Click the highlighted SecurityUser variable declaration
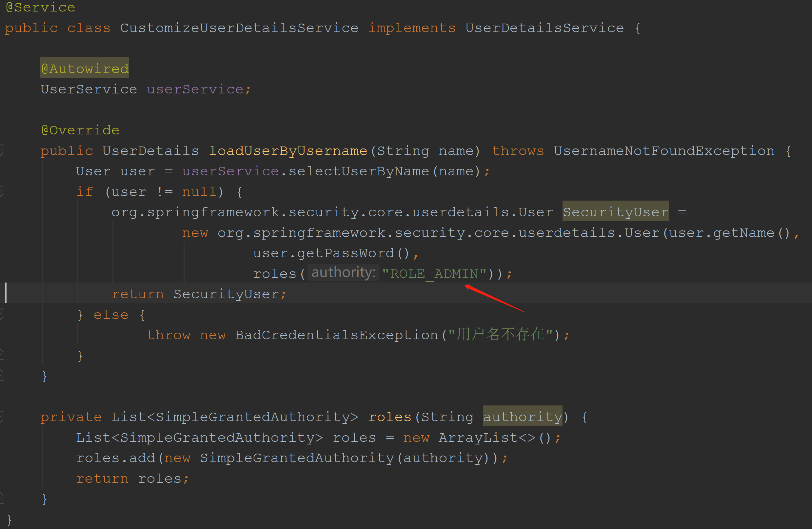Screen dimensions: 812x529 coord(615,212)
